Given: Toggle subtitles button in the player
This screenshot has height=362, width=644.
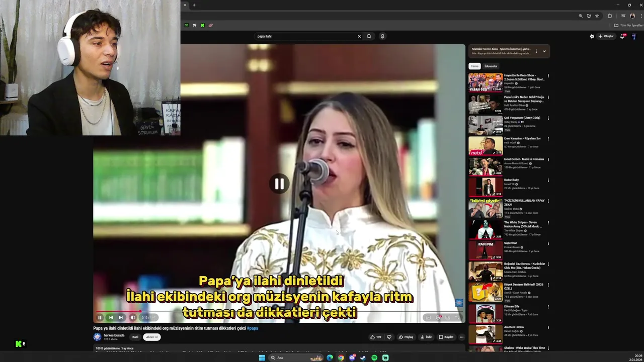Looking at the screenshot, I should [x=428, y=317].
